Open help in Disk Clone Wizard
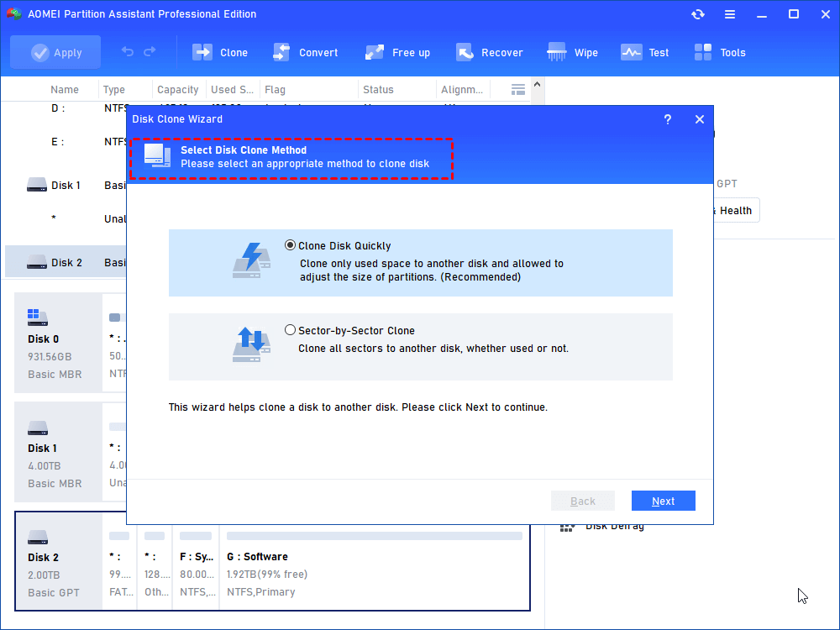Viewport: 840px width, 630px height. coord(668,119)
